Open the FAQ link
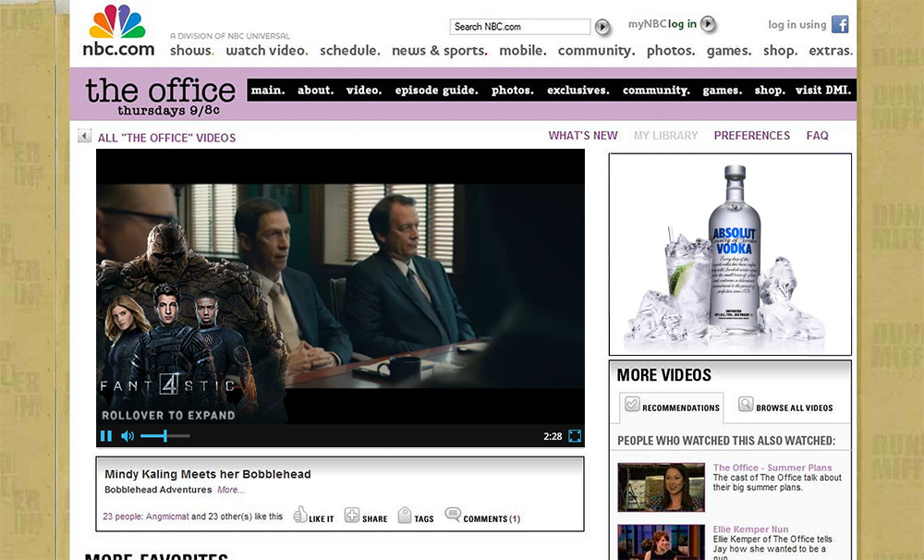The height and width of the screenshot is (560, 924). coord(818,136)
